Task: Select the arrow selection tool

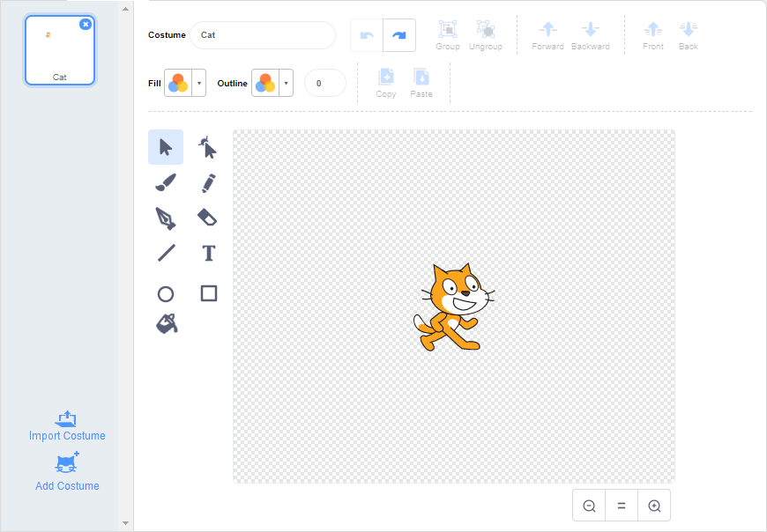Action: (166, 147)
